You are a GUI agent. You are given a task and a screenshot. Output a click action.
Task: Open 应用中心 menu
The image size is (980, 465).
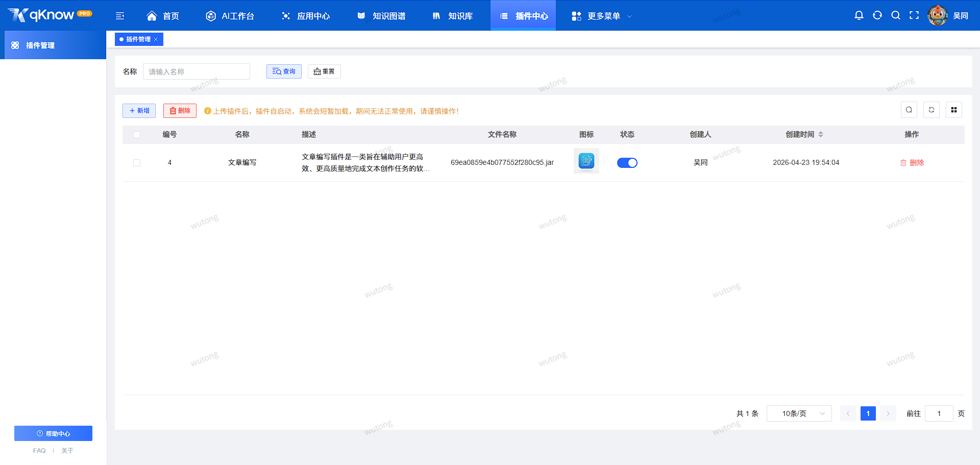pos(306,16)
